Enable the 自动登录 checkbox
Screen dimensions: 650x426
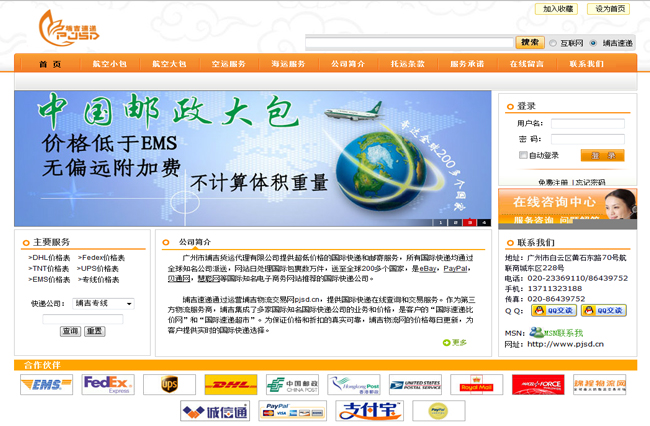[x=523, y=155]
